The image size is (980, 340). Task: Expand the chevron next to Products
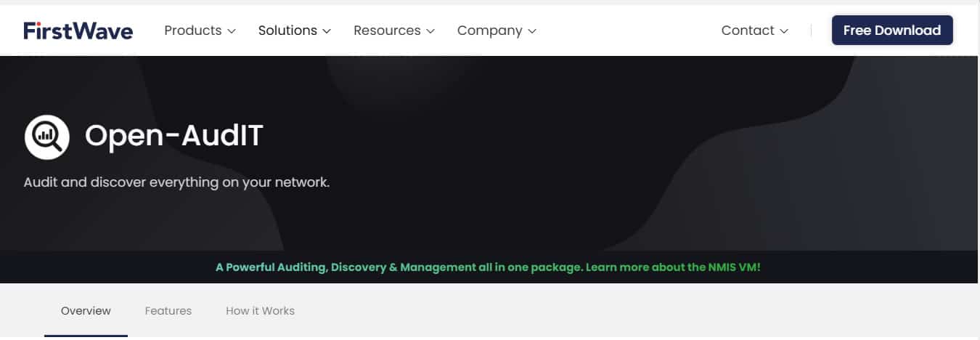click(x=232, y=31)
